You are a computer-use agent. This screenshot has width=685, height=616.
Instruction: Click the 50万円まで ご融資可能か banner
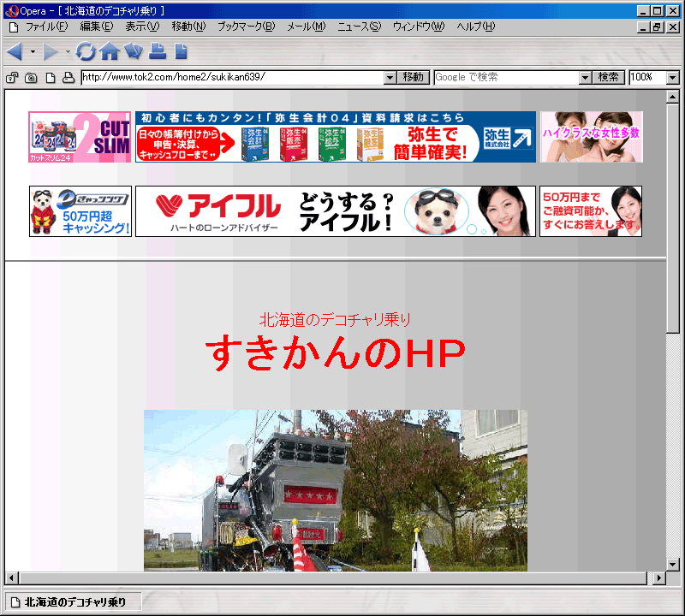point(591,211)
